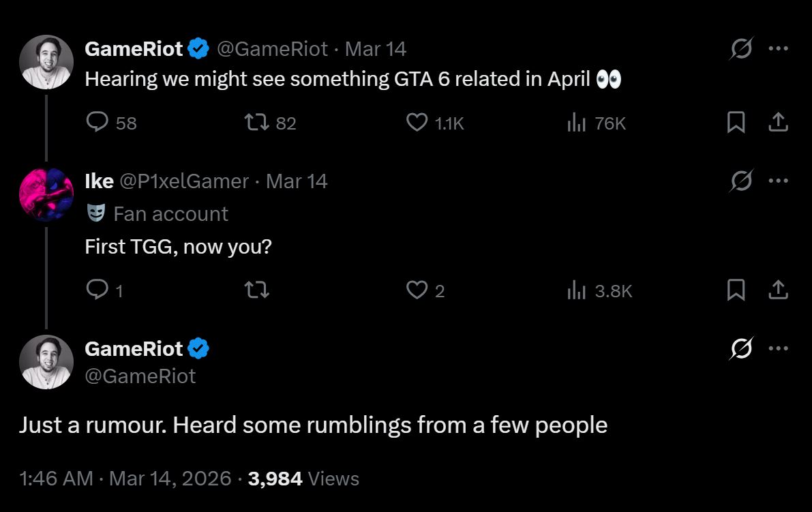Open view analytics on GameRiot's top tweet
Image resolution: width=812 pixels, height=512 pixels.
tap(578, 123)
